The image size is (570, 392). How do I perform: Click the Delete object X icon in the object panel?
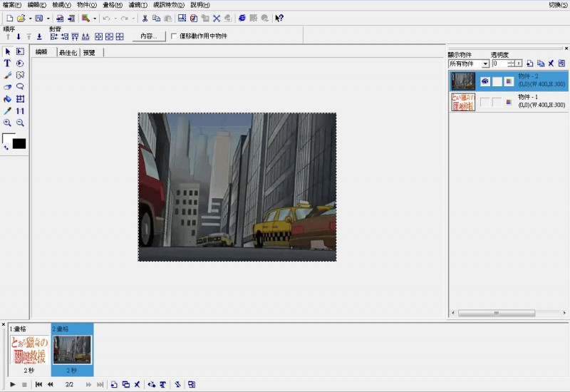[551, 63]
